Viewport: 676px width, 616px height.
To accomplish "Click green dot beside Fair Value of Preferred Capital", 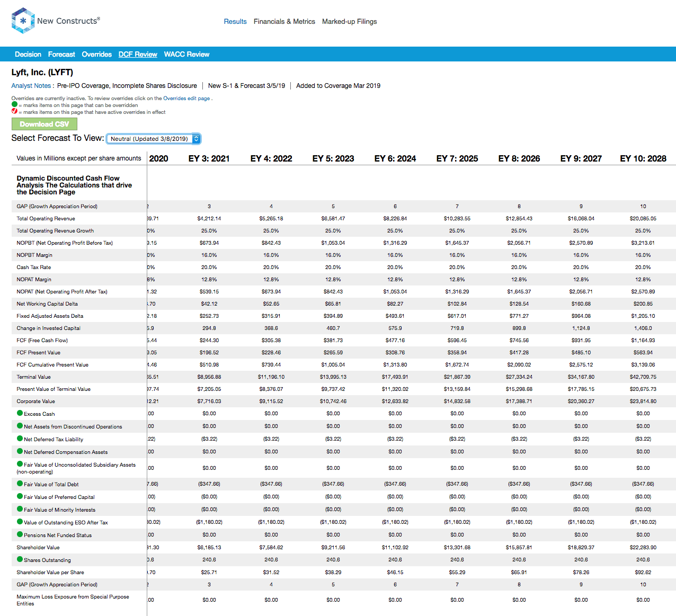I will click(20, 496).
